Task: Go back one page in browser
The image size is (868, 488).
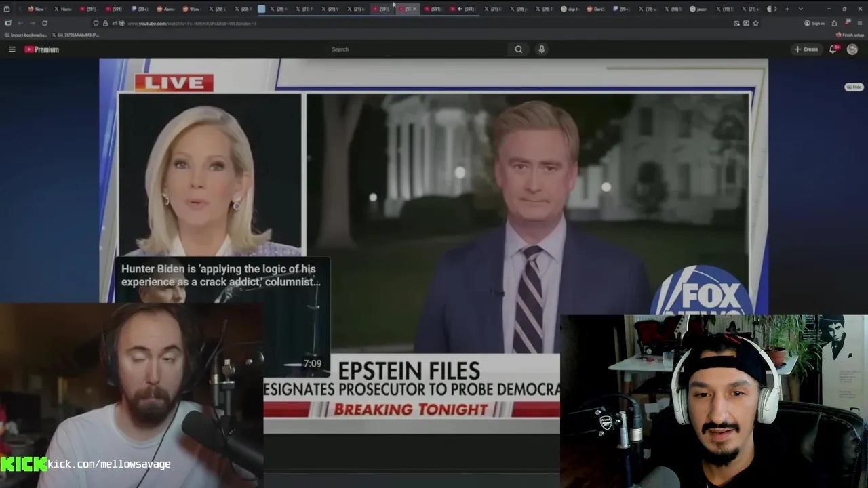Action: tap(20, 23)
